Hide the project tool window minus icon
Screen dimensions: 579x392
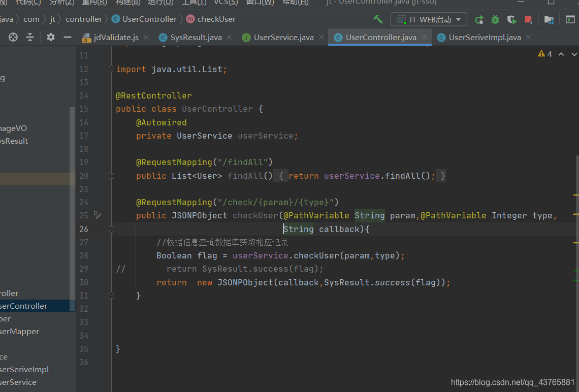tap(67, 37)
